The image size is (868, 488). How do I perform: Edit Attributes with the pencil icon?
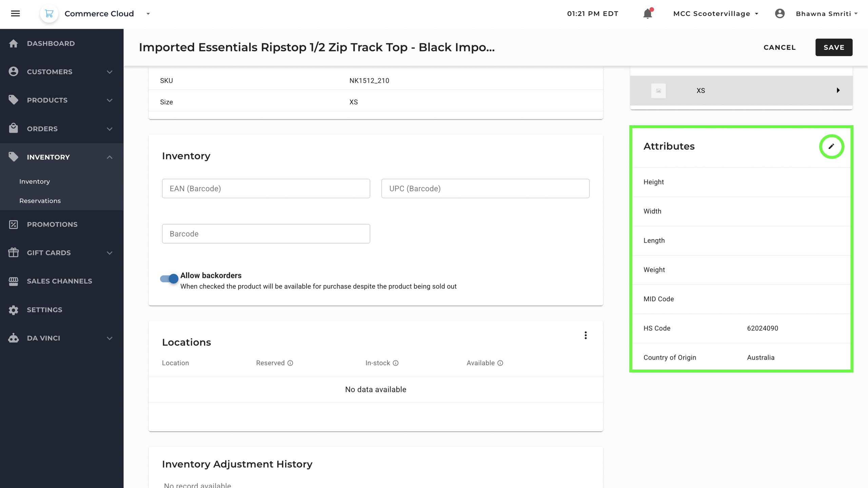tap(831, 147)
